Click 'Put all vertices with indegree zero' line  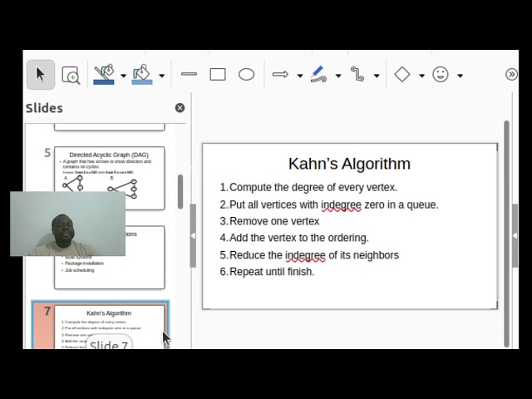click(334, 205)
